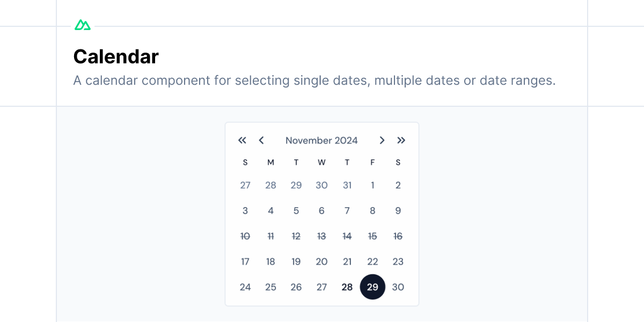
Task: Choose date 24 in the last row
Action: (245, 287)
